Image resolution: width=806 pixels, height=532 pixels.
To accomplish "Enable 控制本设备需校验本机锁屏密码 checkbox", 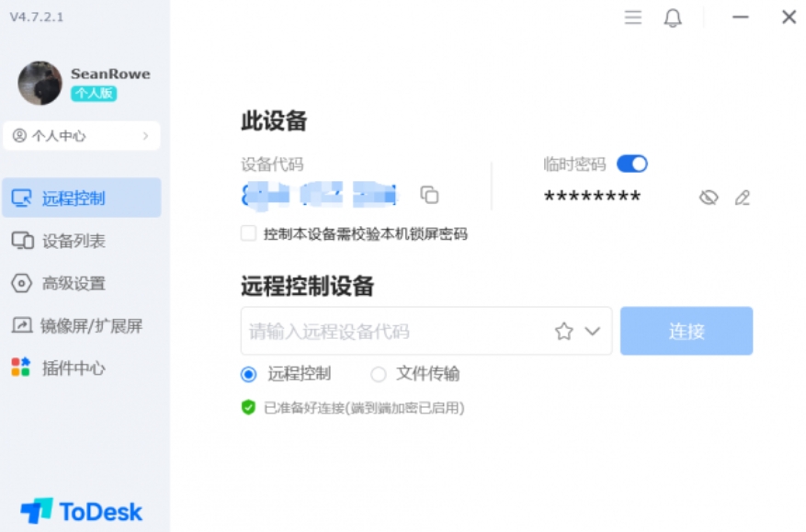I will point(246,233).
